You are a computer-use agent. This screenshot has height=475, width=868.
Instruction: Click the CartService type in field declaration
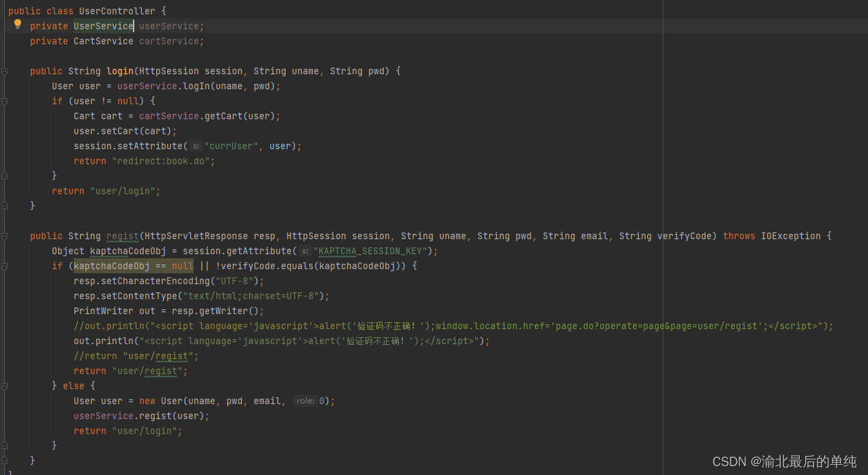[104, 41]
